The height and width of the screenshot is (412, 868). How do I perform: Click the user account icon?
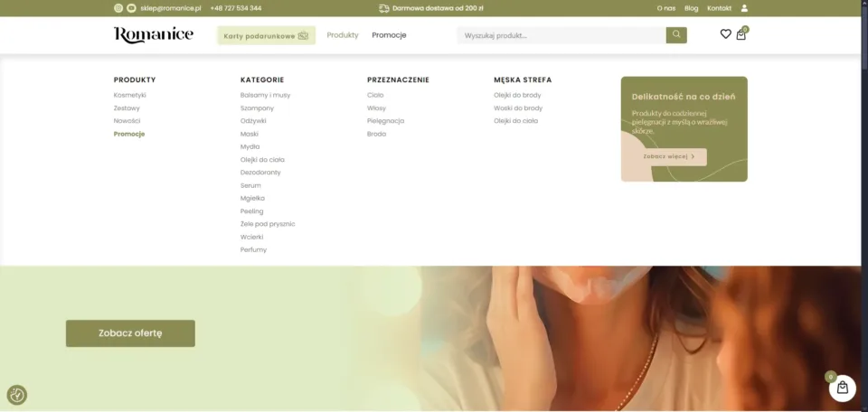tap(744, 8)
